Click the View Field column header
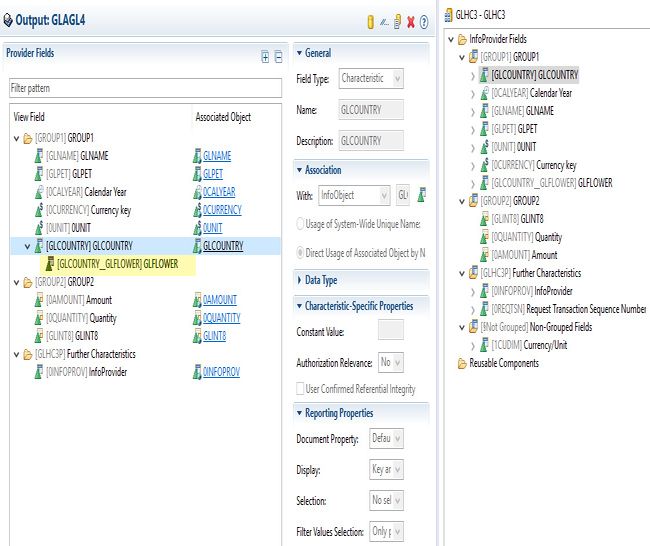 [x=29, y=117]
